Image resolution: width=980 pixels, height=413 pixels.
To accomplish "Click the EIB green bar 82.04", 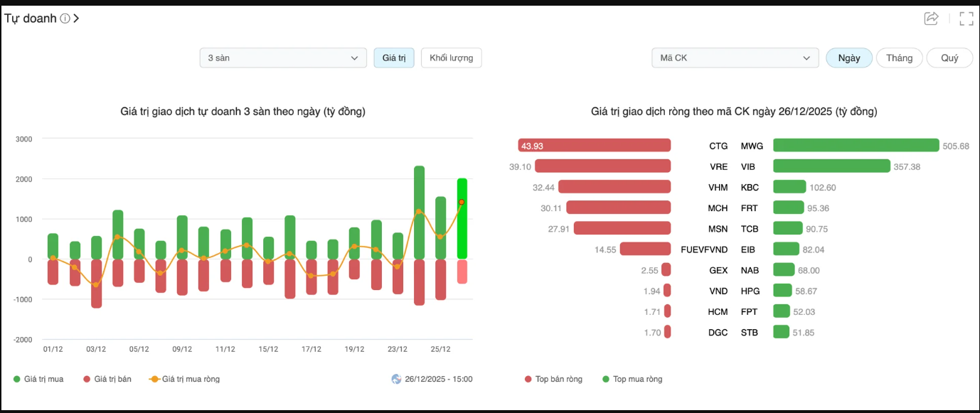I will 787,249.
